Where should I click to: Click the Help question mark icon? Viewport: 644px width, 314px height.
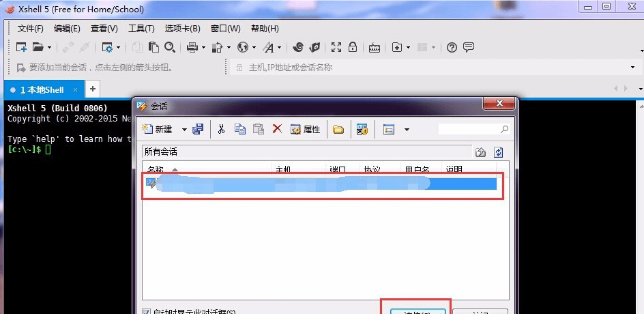click(452, 47)
